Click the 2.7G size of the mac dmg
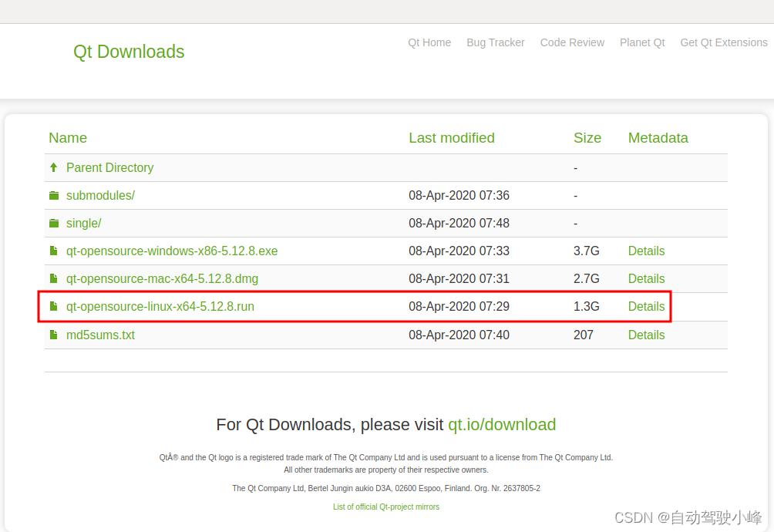 587,278
